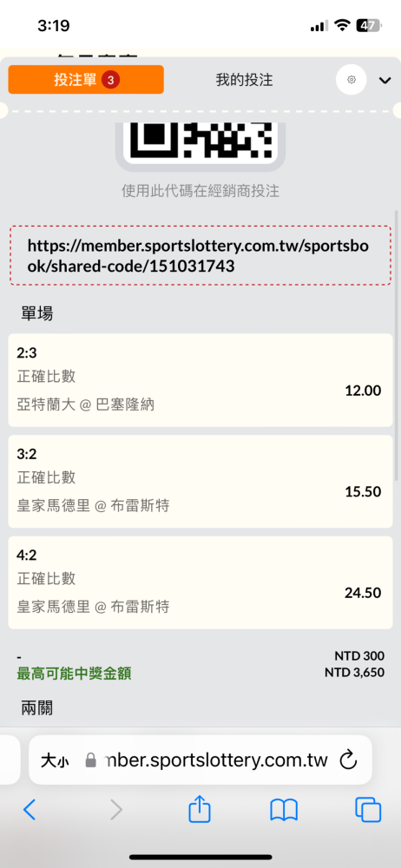Open Safari text size 大小 menu
The height and width of the screenshot is (868, 401).
point(55,760)
